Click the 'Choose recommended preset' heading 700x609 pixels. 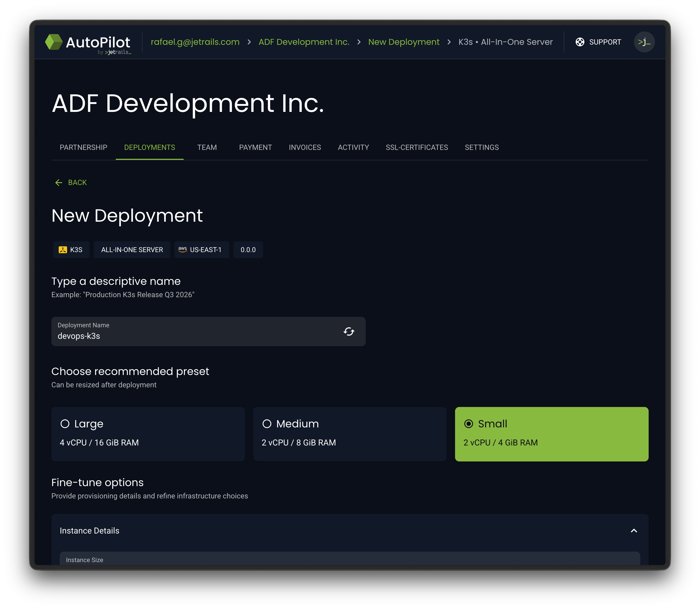click(130, 371)
